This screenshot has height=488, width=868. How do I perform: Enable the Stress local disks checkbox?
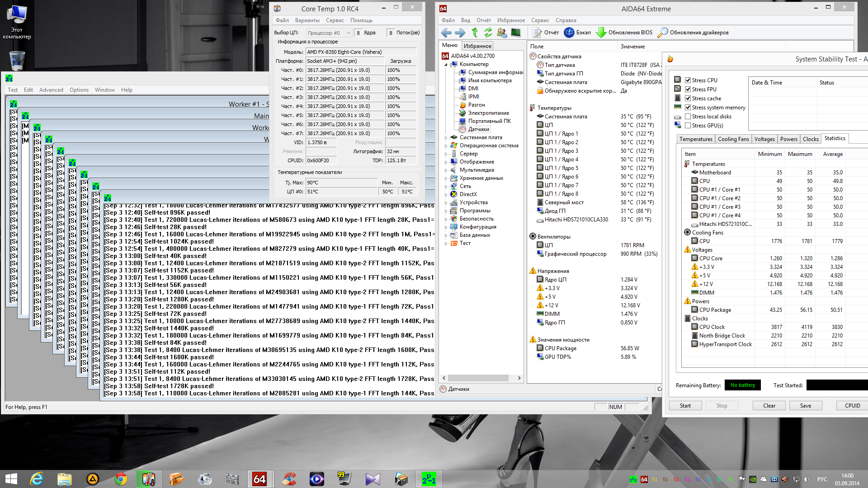[688, 117]
